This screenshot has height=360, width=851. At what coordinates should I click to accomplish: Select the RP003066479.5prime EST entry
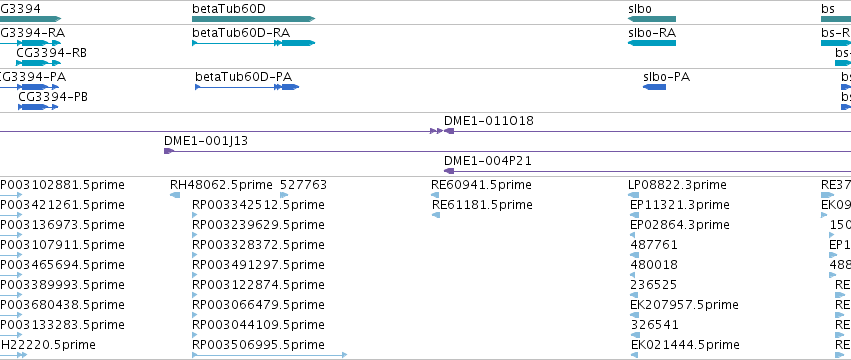(258, 306)
